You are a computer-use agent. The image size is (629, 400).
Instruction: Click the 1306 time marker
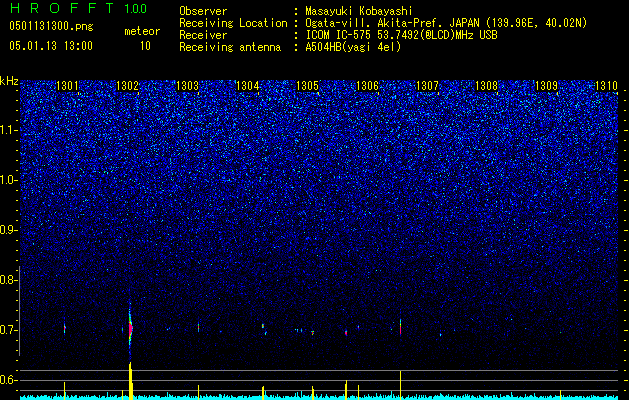pos(367,85)
